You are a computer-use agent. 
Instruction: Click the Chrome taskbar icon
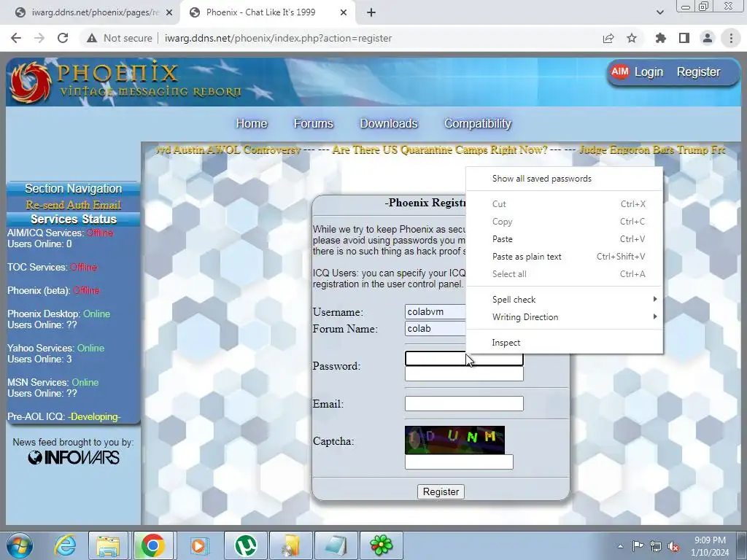pyautogui.click(x=153, y=545)
